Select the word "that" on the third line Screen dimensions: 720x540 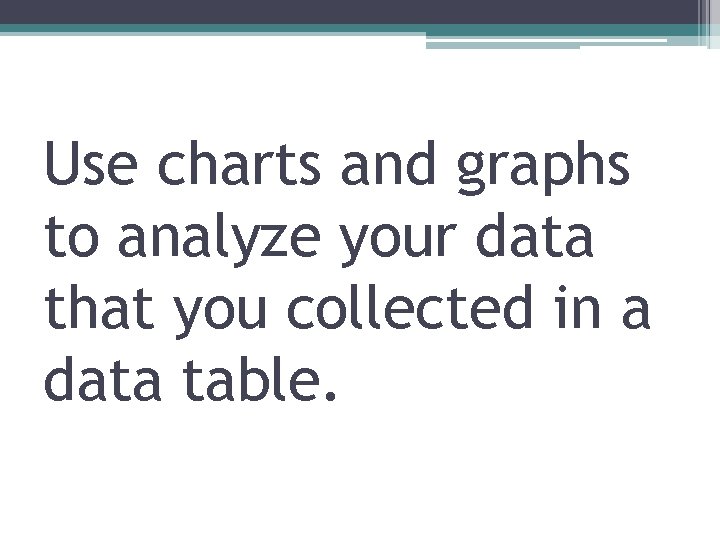(x=99, y=306)
